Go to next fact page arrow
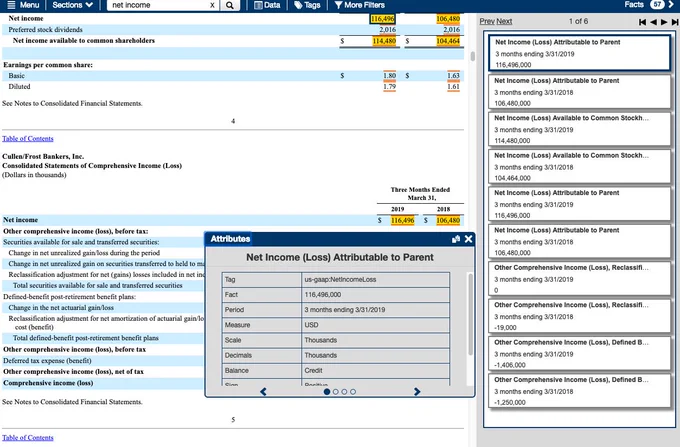Screen dimensions: 680x447 click(x=664, y=22)
